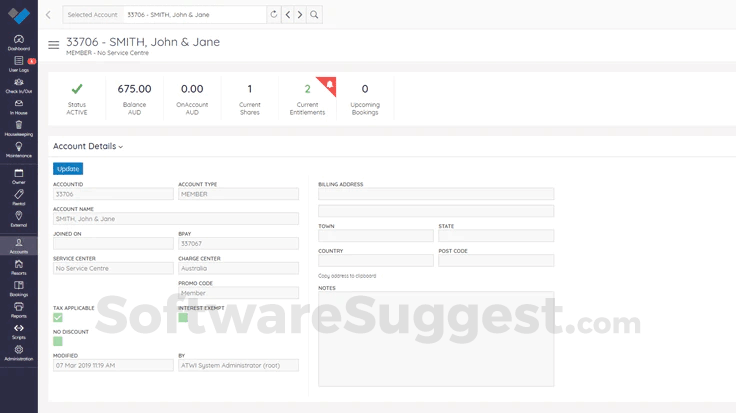Go to previous account arrow
The width and height of the screenshot is (736, 413).
[288, 15]
